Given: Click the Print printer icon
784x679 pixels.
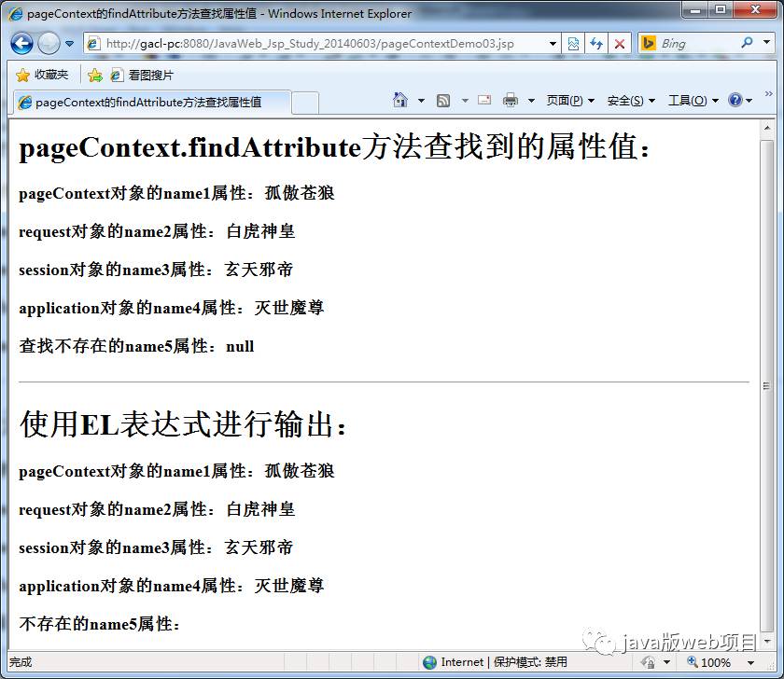Looking at the screenshot, I should 510,101.
